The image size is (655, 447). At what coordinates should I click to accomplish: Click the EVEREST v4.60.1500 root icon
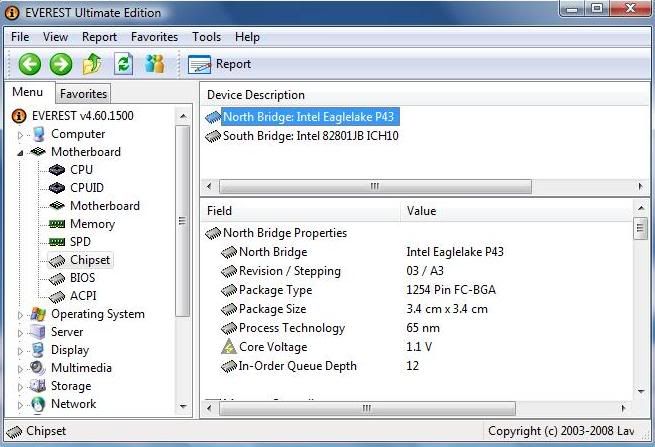(19, 116)
